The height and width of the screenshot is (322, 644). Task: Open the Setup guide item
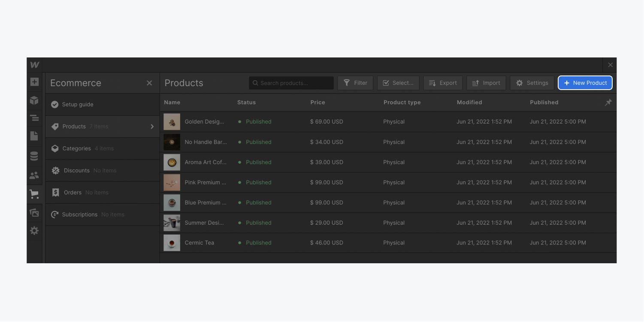[x=103, y=104]
